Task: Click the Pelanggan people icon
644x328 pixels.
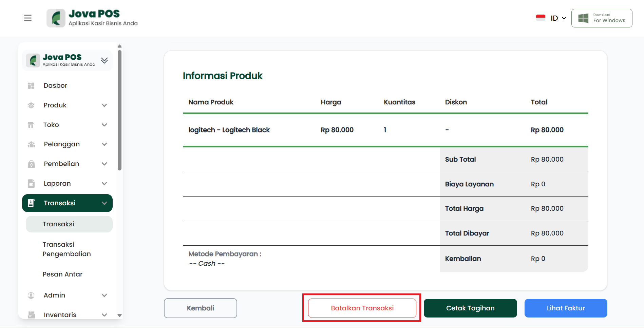Action: 31,144
